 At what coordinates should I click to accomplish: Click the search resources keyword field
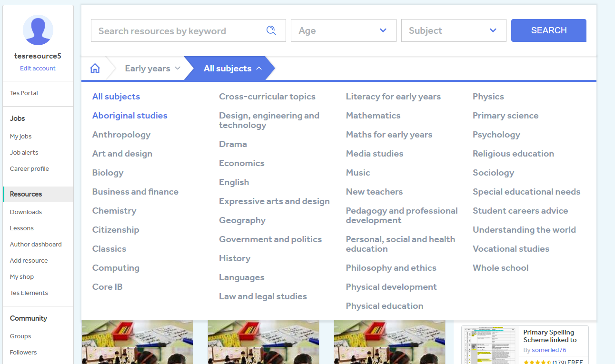coord(176,30)
